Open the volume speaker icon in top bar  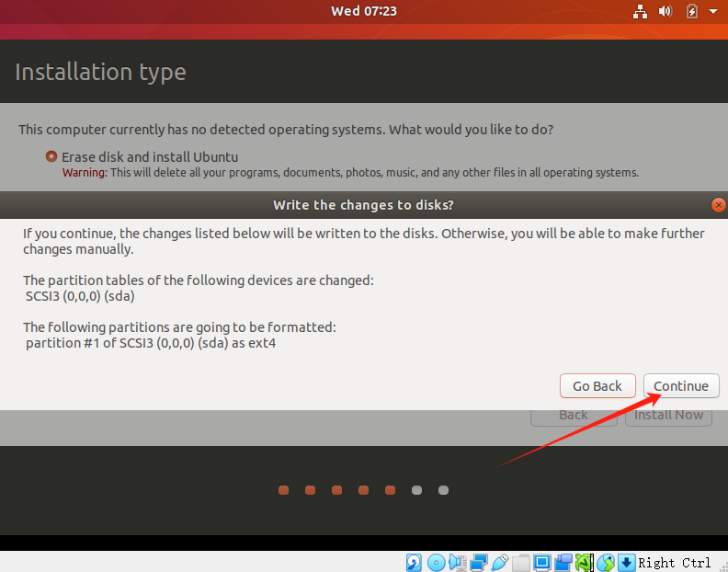665,11
